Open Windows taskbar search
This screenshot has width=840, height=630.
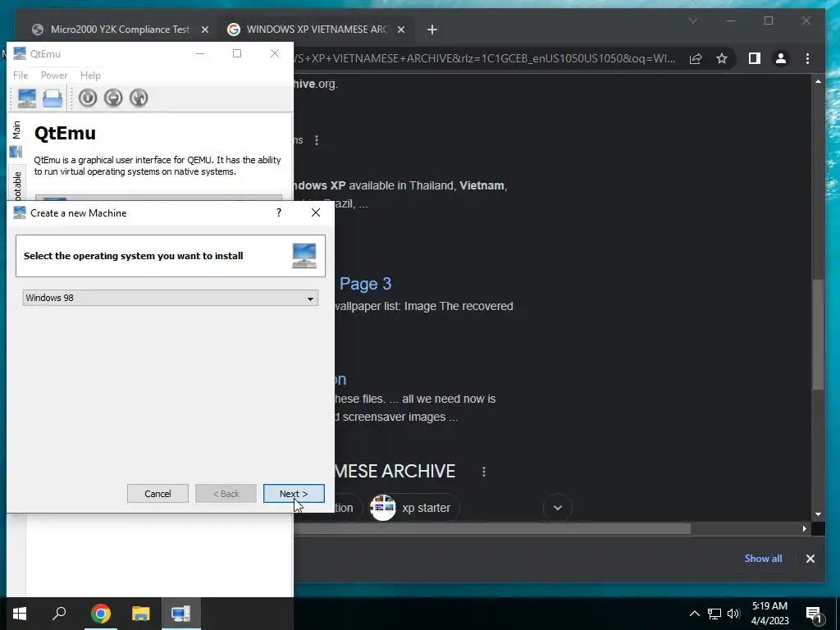point(59,614)
